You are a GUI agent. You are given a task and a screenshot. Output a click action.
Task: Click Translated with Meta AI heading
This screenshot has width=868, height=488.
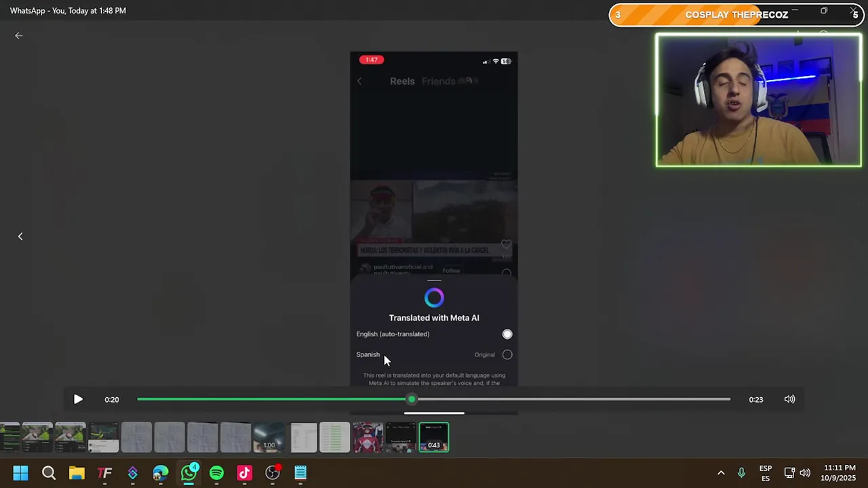coord(434,318)
